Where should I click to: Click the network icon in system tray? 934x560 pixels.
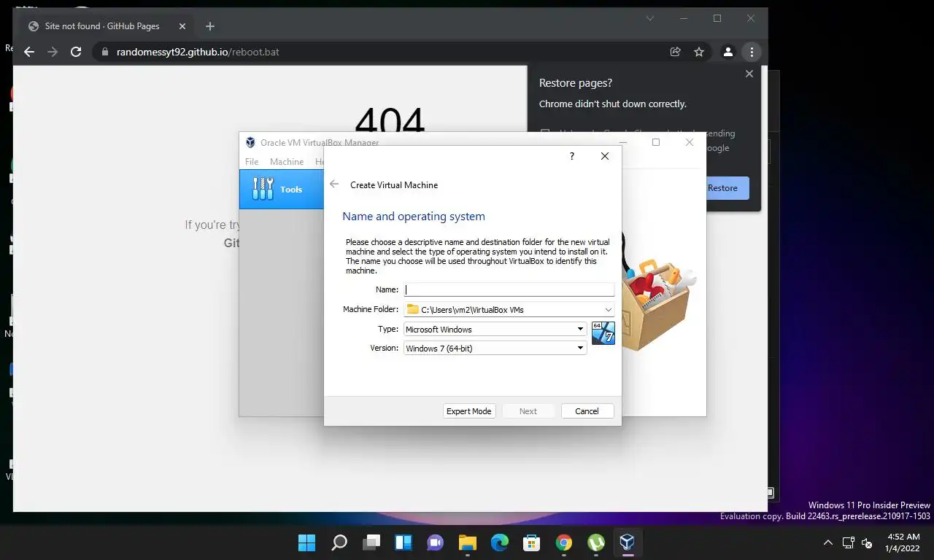point(849,542)
